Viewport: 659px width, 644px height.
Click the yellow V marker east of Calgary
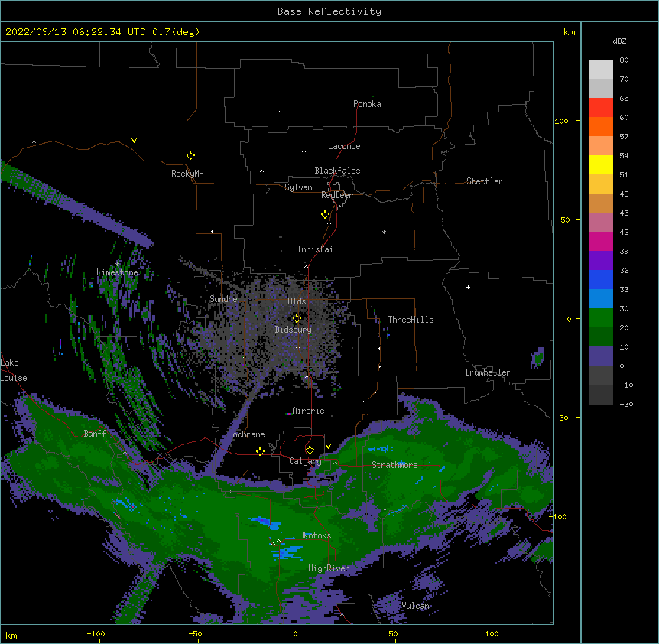pos(328,447)
